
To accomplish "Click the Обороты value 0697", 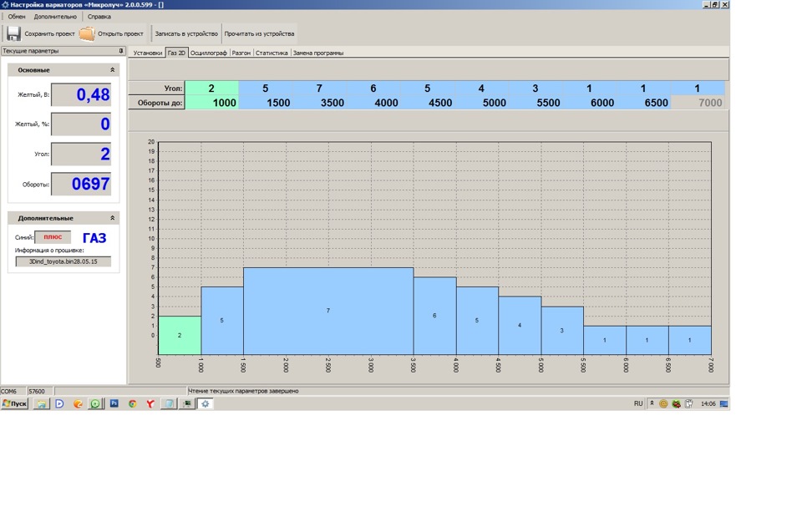I will (x=81, y=184).
